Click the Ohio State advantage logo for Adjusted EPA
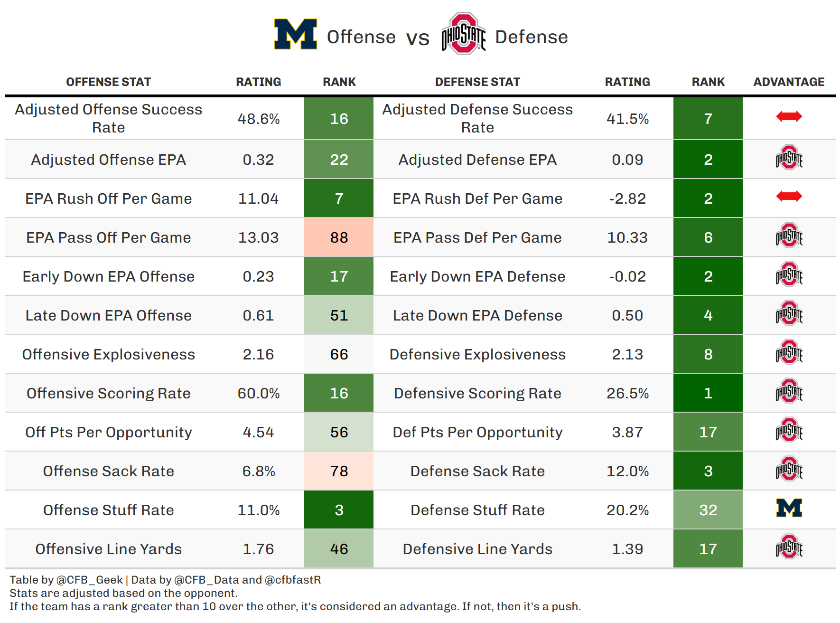This screenshot has height=623, width=840. (789, 158)
